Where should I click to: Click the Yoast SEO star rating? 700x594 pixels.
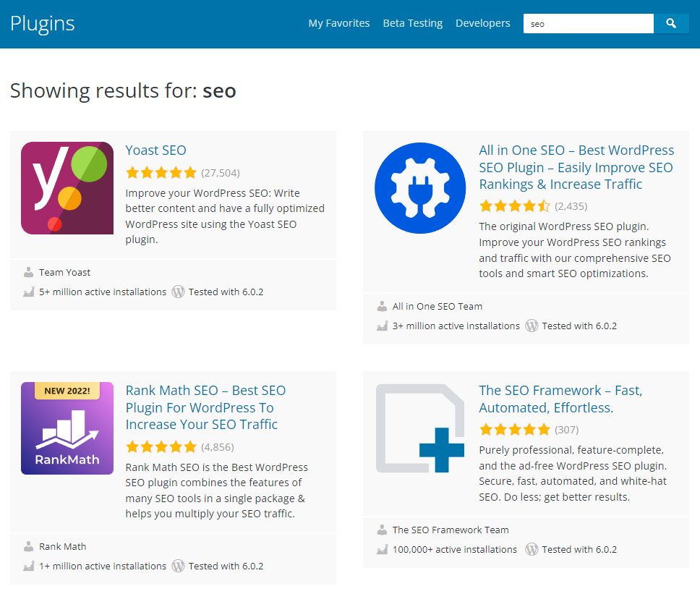click(x=161, y=173)
